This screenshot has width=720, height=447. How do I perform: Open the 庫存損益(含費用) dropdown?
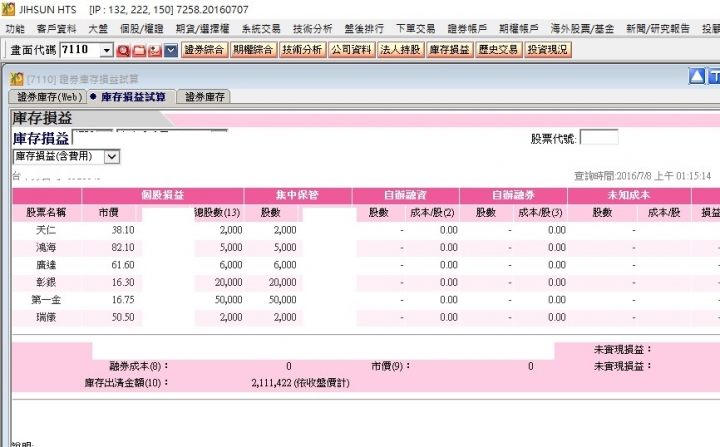112,157
